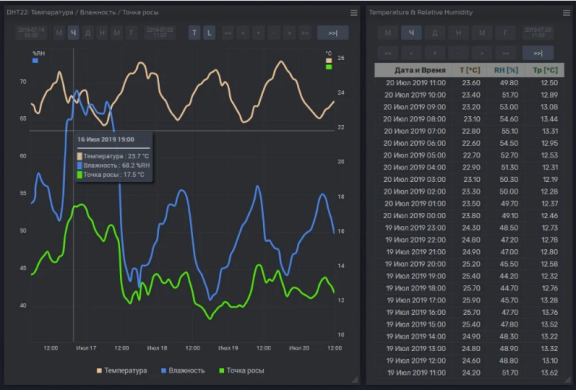Viewport: 576px width, 390px height.
Task: Open end date field 2019-07-20 in chart panel
Action: point(160,33)
